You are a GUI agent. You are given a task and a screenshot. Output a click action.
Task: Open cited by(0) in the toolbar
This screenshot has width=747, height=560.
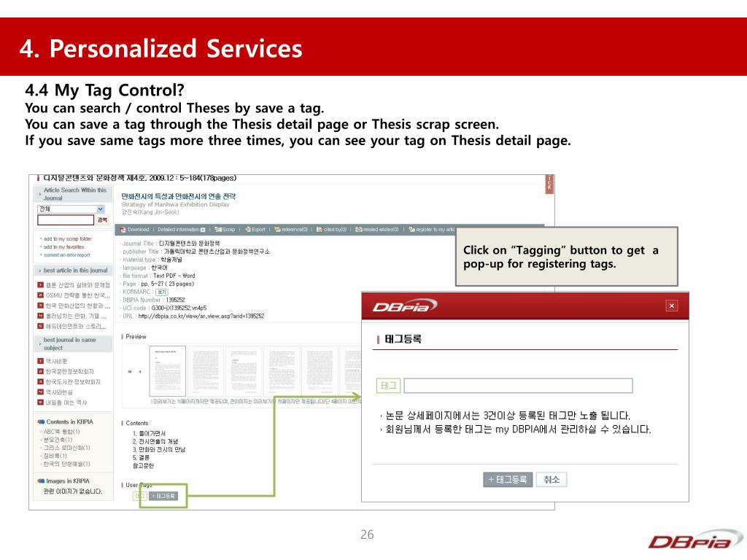point(332,230)
